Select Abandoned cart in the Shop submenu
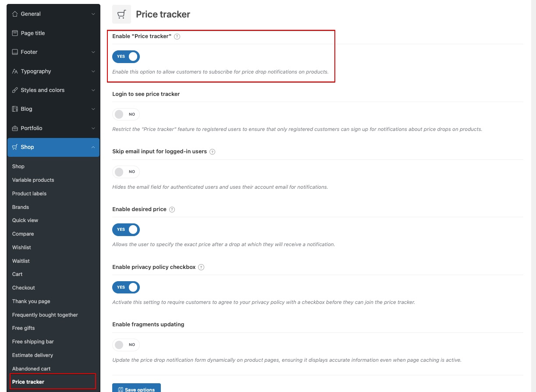The height and width of the screenshot is (392, 536). 31,369
